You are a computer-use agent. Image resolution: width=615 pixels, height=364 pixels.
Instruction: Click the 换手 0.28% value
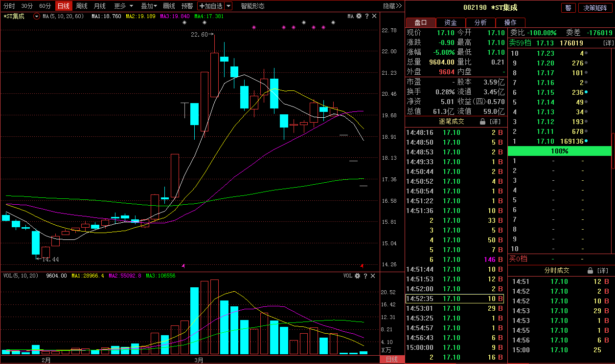point(446,92)
